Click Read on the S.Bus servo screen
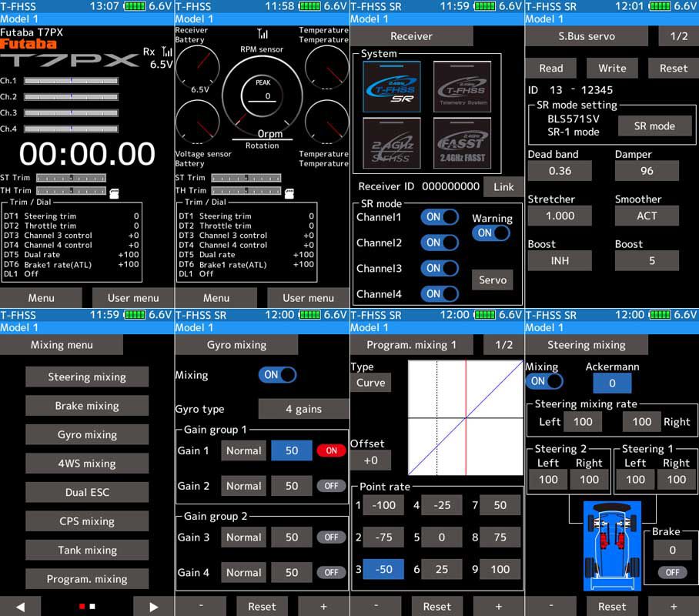 pos(551,69)
